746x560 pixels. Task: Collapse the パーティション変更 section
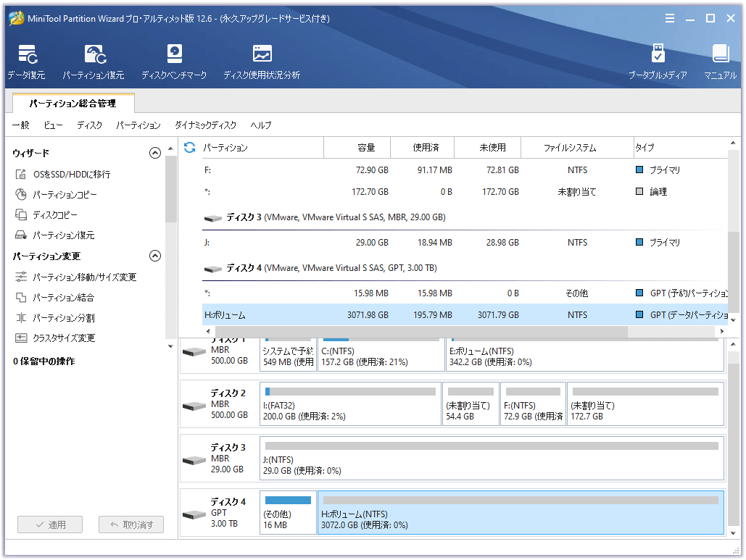tap(154, 256)
